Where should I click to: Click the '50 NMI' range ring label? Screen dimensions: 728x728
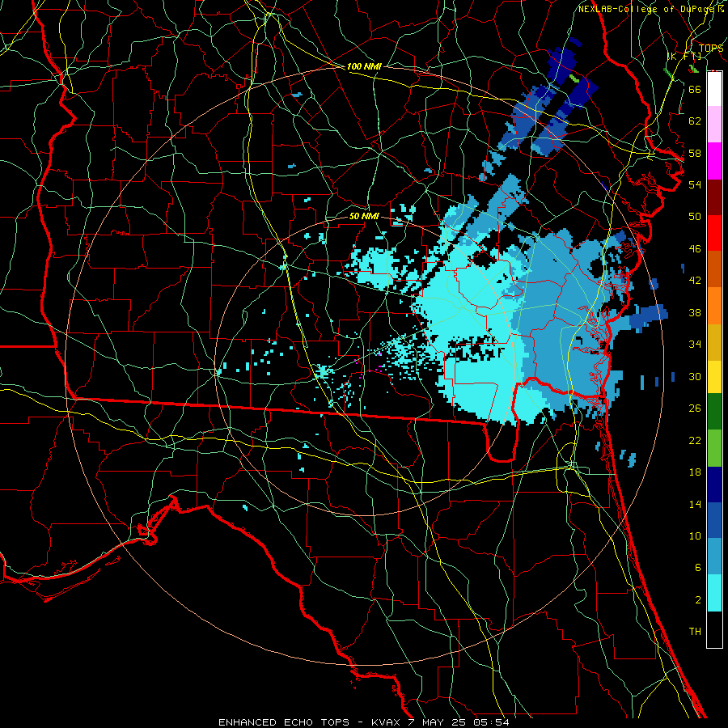point(364,216)
